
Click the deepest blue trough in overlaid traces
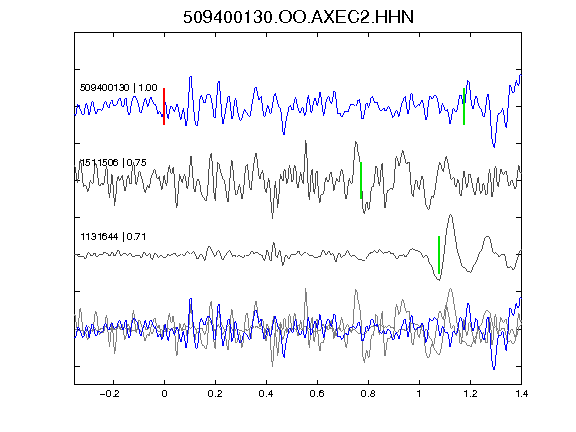tap(494, 366)
